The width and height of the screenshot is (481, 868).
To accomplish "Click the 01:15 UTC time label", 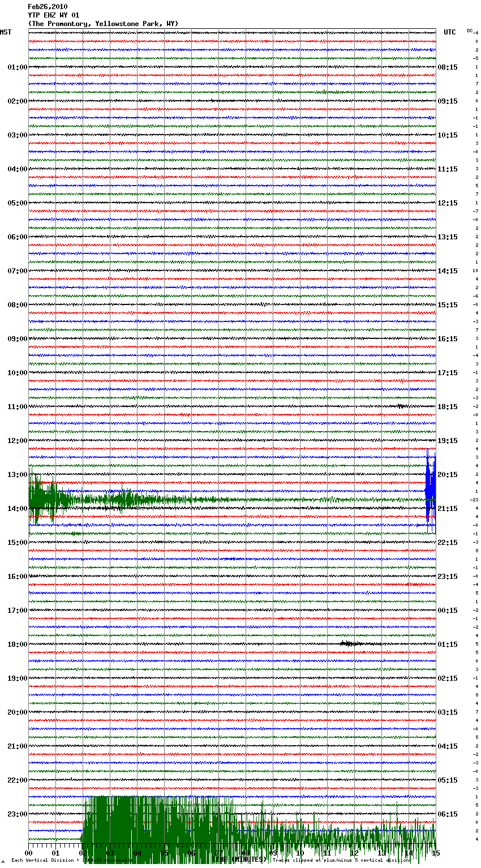I will coord(448,644).
